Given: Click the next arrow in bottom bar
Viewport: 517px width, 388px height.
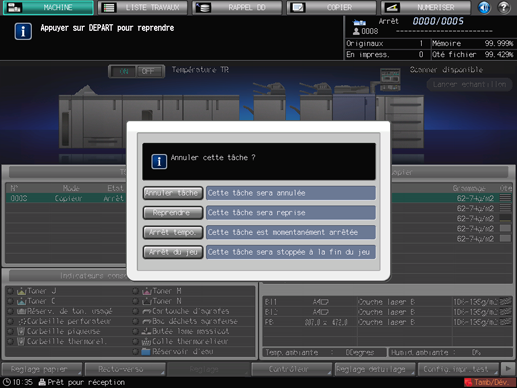Looking at the screenshot, I should point(508,369).
